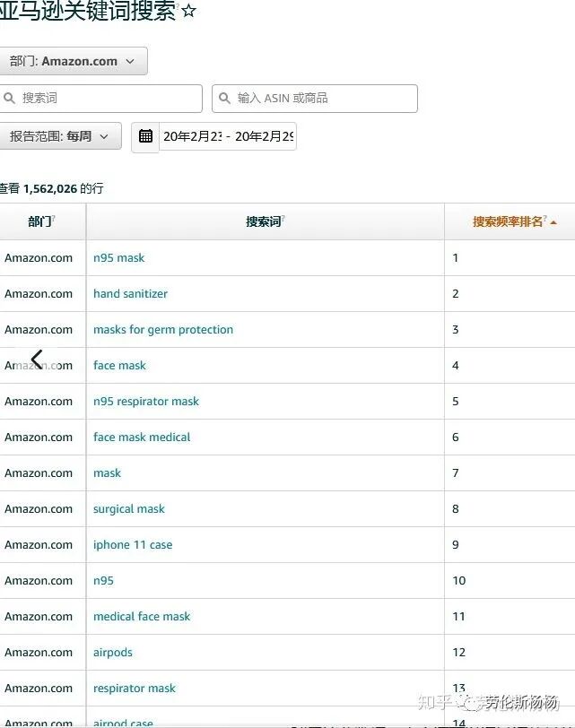Focus the 搜索词 search input field
This screenshot has height=728, width=575.
[100, 99]
